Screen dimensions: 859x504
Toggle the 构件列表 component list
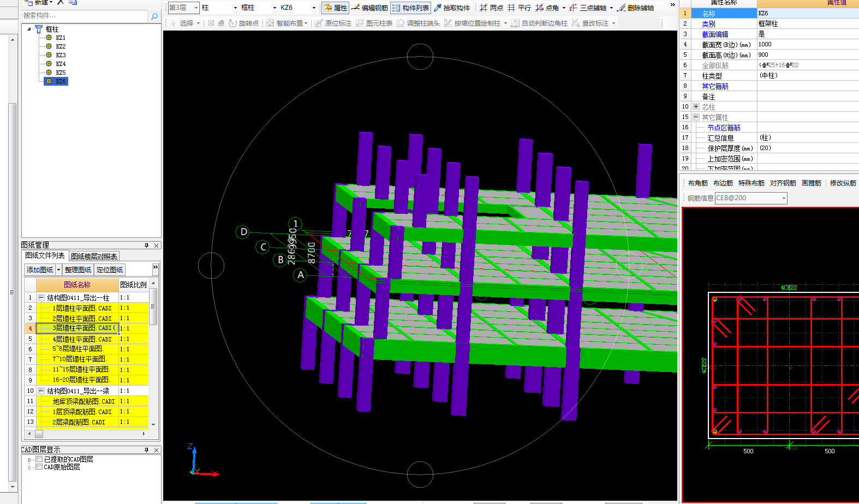click(x=410, y=8)
